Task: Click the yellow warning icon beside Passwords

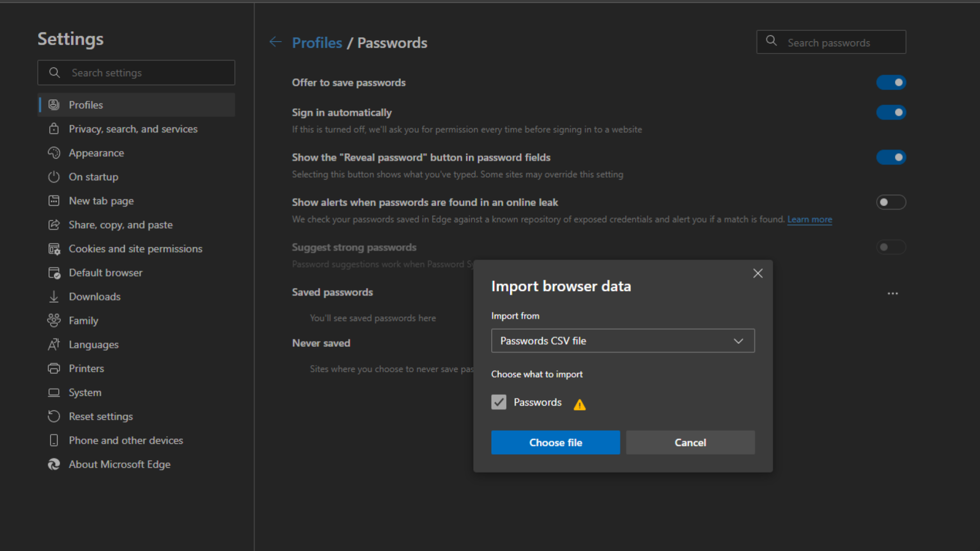Action: click(580, 405)
